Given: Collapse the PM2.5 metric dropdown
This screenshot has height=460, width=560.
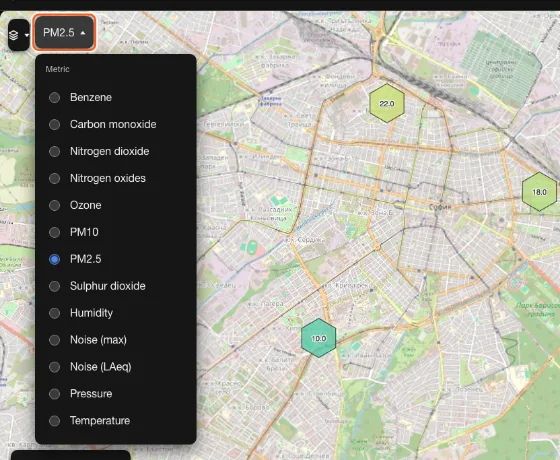Looking at the screenshot, I should [64, 32].
